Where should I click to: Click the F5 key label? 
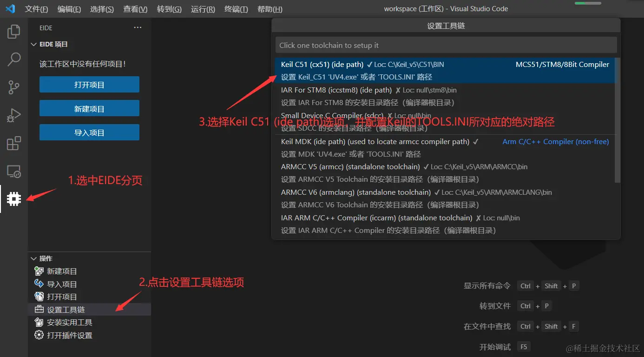(524, 347)
